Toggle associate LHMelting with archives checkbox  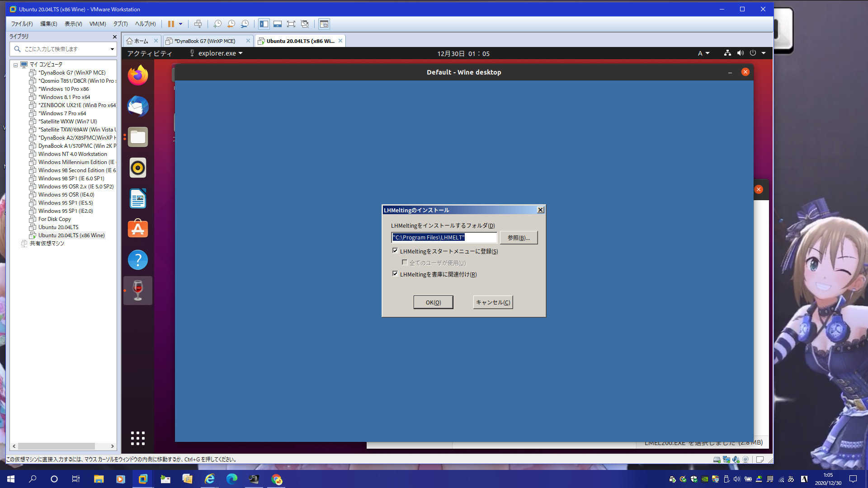tap(395, 274)
